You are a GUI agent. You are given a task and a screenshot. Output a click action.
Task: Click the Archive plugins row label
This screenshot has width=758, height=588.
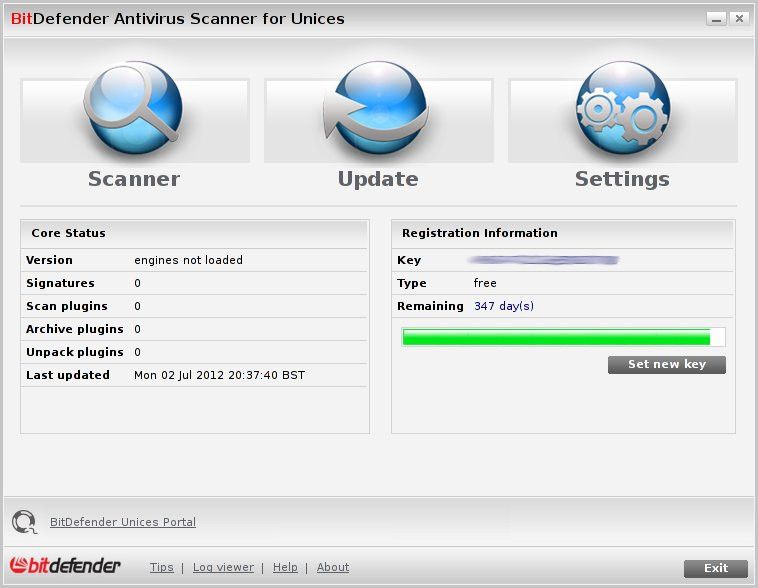click(x=75, y=329)
